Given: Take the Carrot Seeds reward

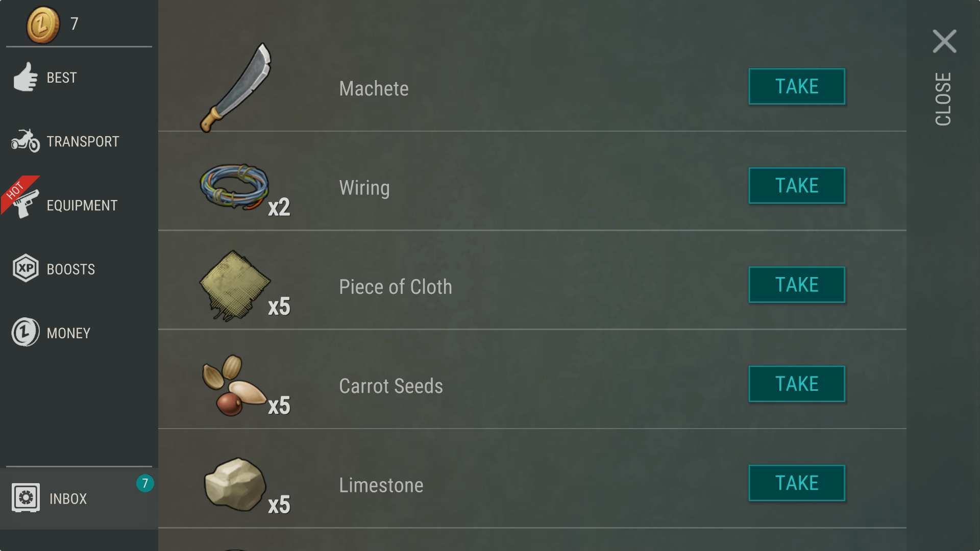Looking at the screenshot, I should pos(796,384).
